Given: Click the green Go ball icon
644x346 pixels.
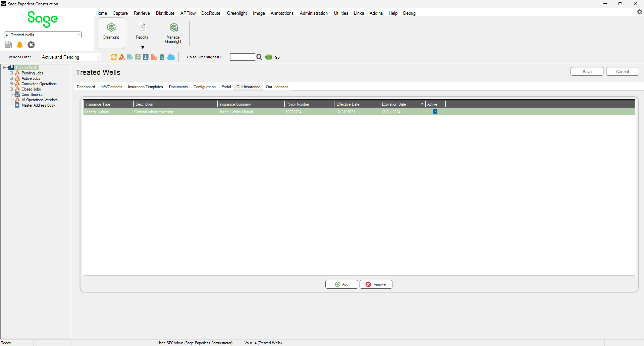Looking at the screenshot, I should (x=269, y=57).
